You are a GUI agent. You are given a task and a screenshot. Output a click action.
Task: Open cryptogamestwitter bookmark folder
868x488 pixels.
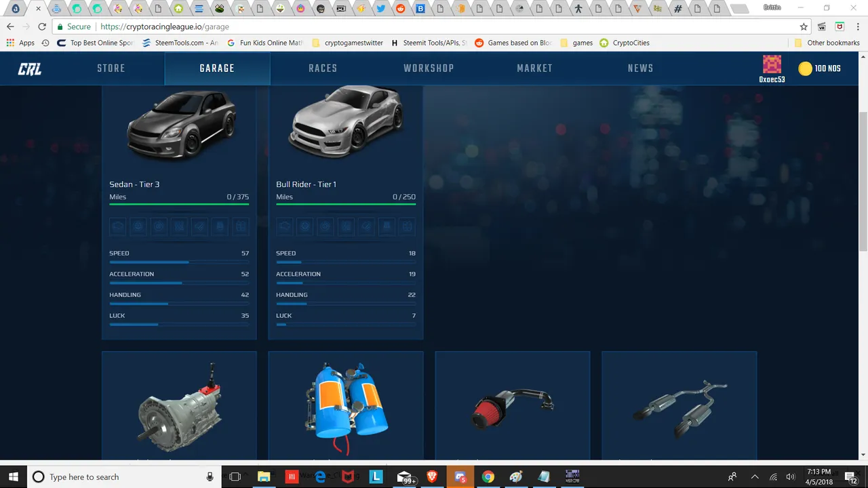(347, 43)
